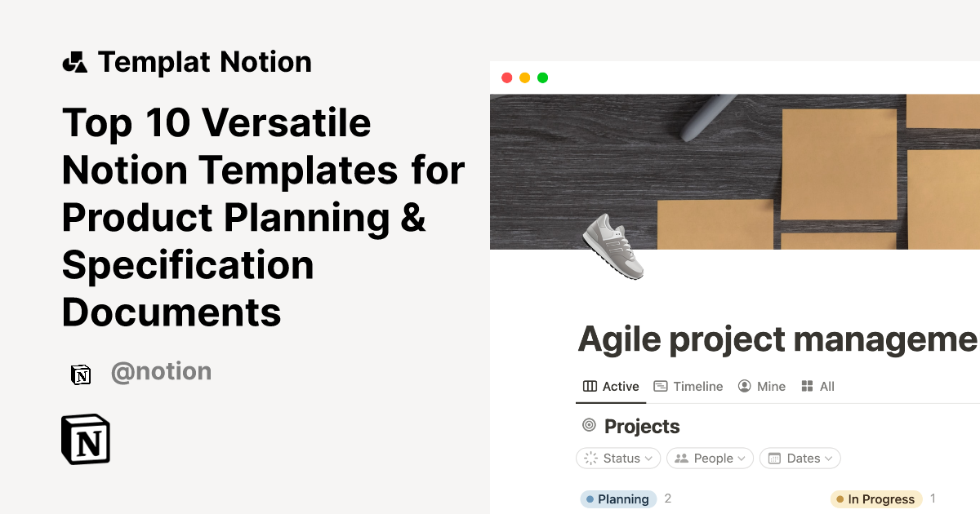
Task: Click the people icon in People filter
Action: (682, 458)
